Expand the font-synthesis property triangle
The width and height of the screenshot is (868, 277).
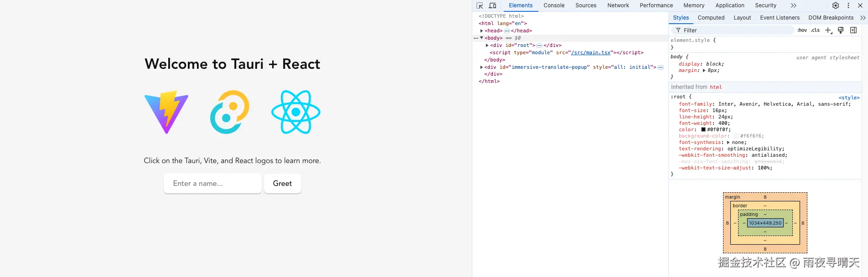click(728, 143)
